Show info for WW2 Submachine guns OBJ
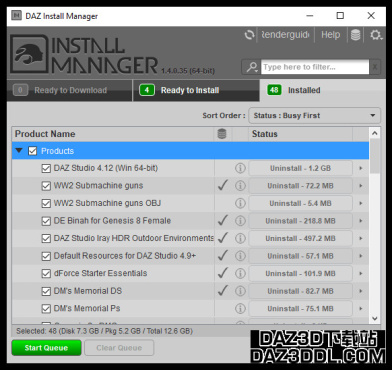The image size is (392, 370). [x=240, y=203]
